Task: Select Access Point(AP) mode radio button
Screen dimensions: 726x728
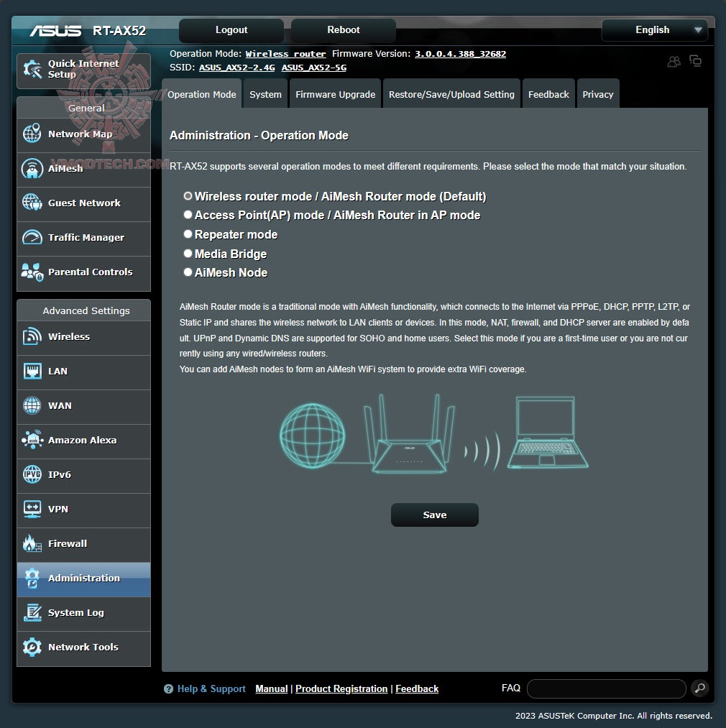Action: (x=188, y=215)
